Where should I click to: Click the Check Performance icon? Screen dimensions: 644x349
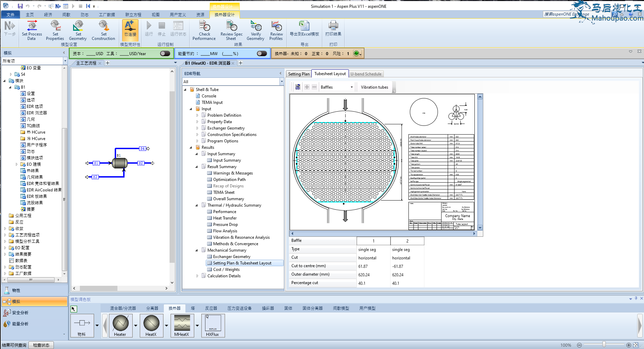204,30
